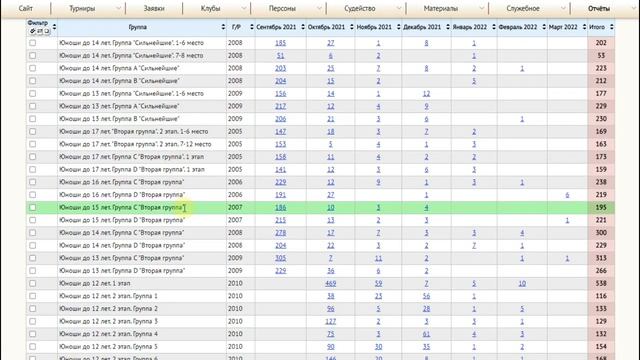Image resolution: width=640 pixels, height=360 pixels.
Task: Click row text 'Юноши до 12 лет. 2 этап. Группа 5'
Action: coord(108,347)
